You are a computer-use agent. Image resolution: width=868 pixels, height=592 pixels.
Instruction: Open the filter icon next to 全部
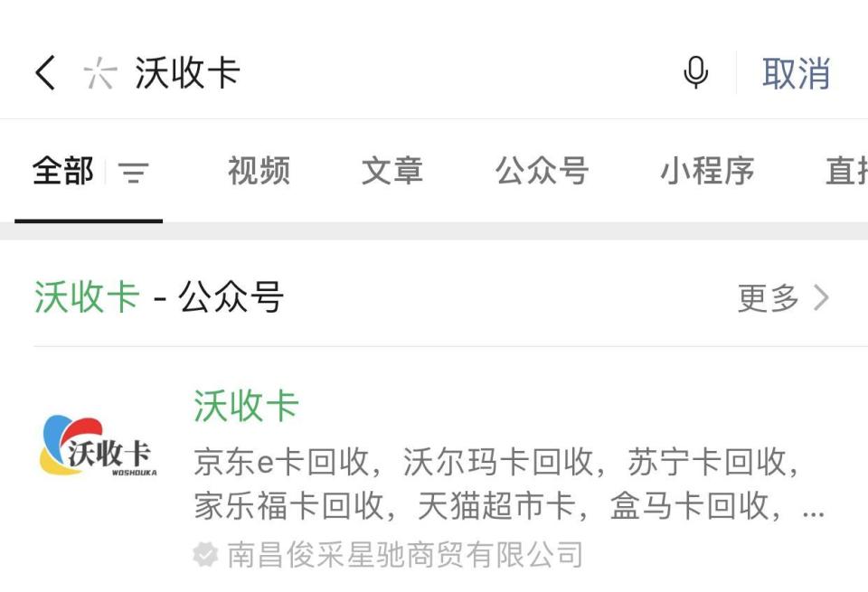tap(134, 172)
